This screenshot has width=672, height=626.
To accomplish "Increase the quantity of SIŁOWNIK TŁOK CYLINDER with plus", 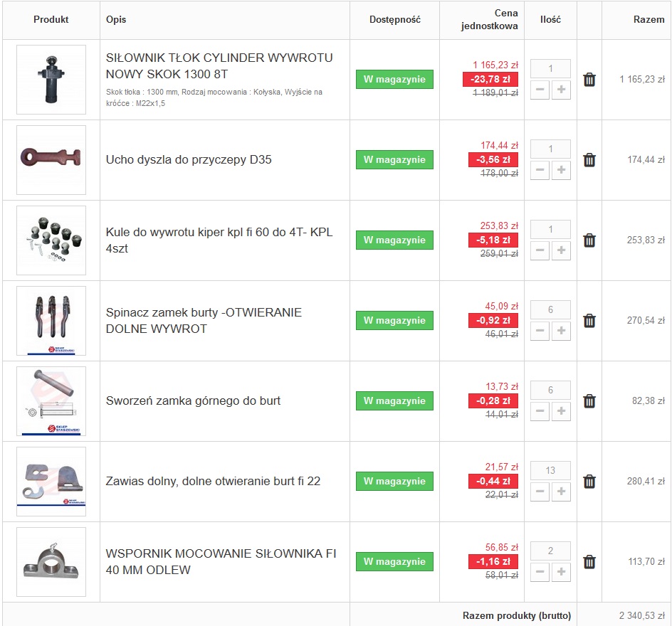I will coord(561,90).
